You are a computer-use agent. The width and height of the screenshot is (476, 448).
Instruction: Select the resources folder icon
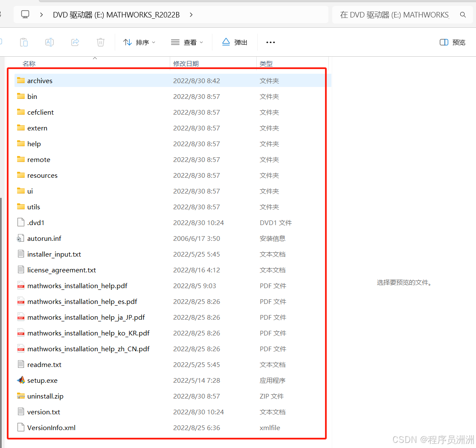pyautogui.click(x=21, y=175)
